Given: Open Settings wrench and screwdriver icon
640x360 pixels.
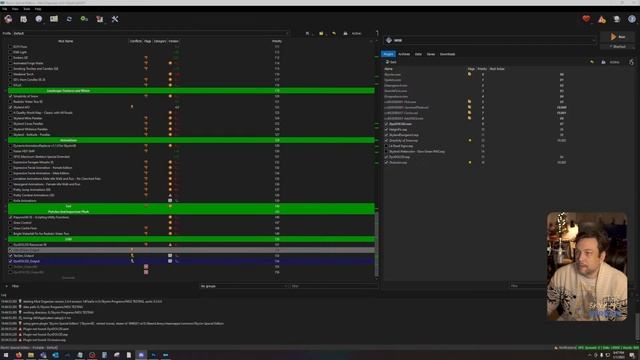Looking at the screenshot, I should click(115, 19).
